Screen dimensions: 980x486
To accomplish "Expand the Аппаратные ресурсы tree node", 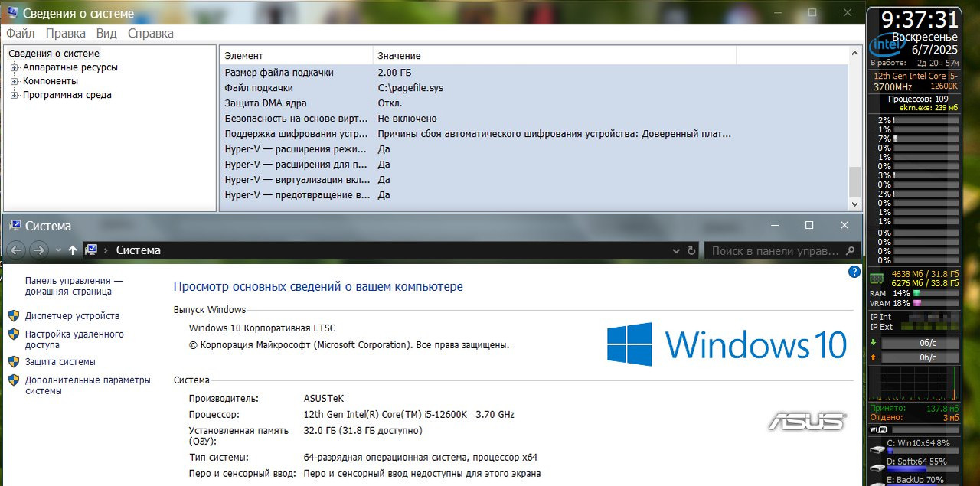I will pos(14,67).
